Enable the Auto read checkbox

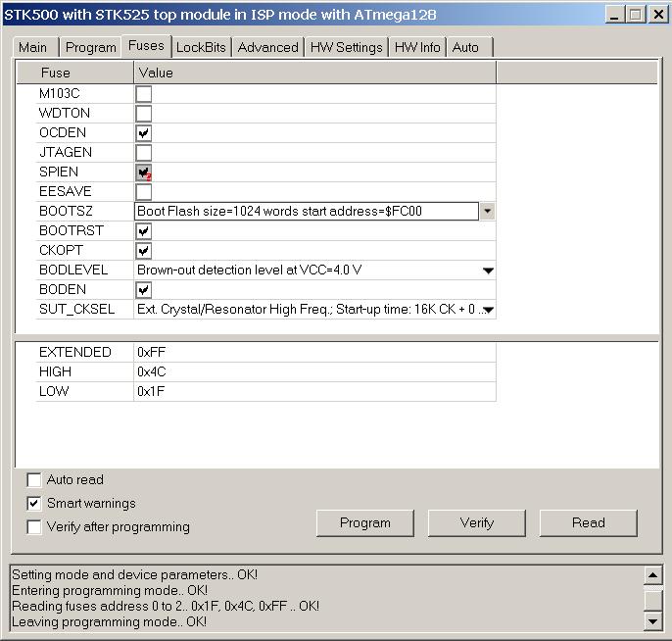click(x=35, y=480)
